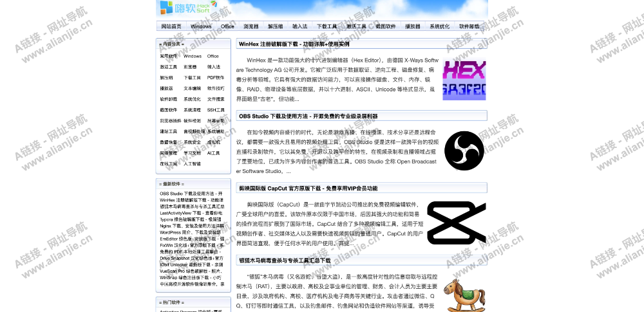The width and height of the screenshot is (644, 312).
Task: Open the 文件搜索 category link
Action: point(216,99)
